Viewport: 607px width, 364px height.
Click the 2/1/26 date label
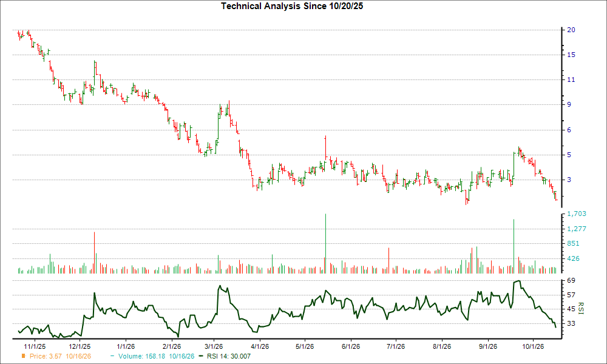click(x=172, y=346)
